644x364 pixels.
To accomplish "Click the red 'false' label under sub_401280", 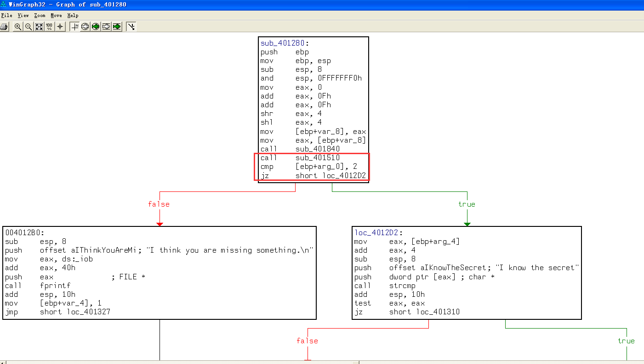I will point(159,204).
